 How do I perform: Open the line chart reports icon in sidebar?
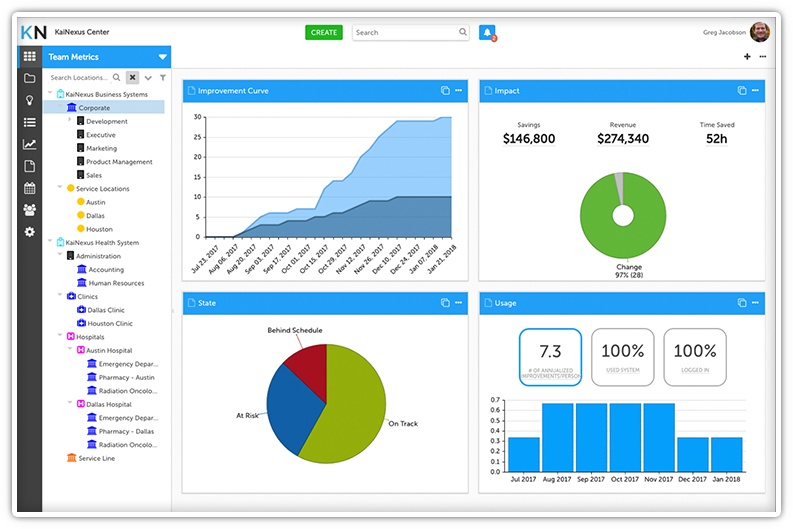[30, 144]
